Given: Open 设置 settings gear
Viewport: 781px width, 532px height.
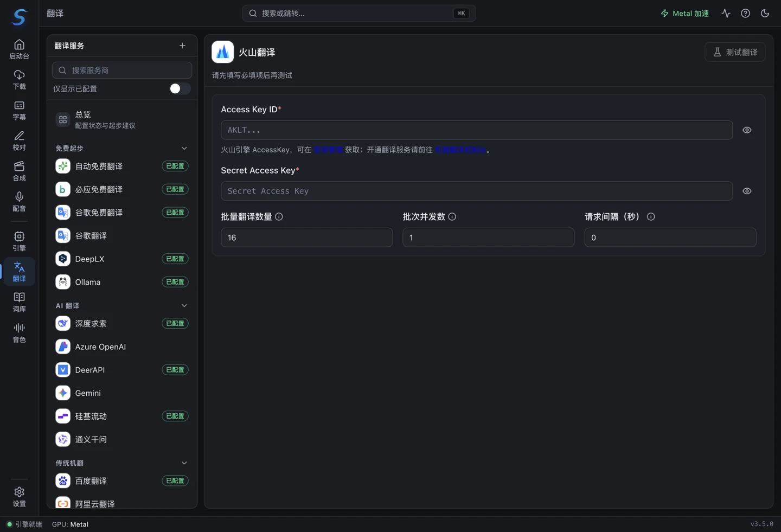Looking at the screenshot, I should tap(19, 496).
